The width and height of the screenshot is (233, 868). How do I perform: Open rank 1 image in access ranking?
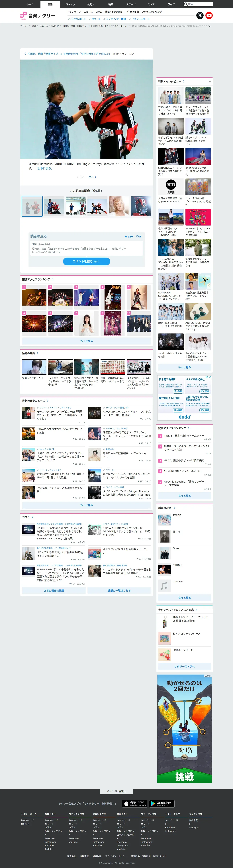pyautogui.click(x=34, y=298)
